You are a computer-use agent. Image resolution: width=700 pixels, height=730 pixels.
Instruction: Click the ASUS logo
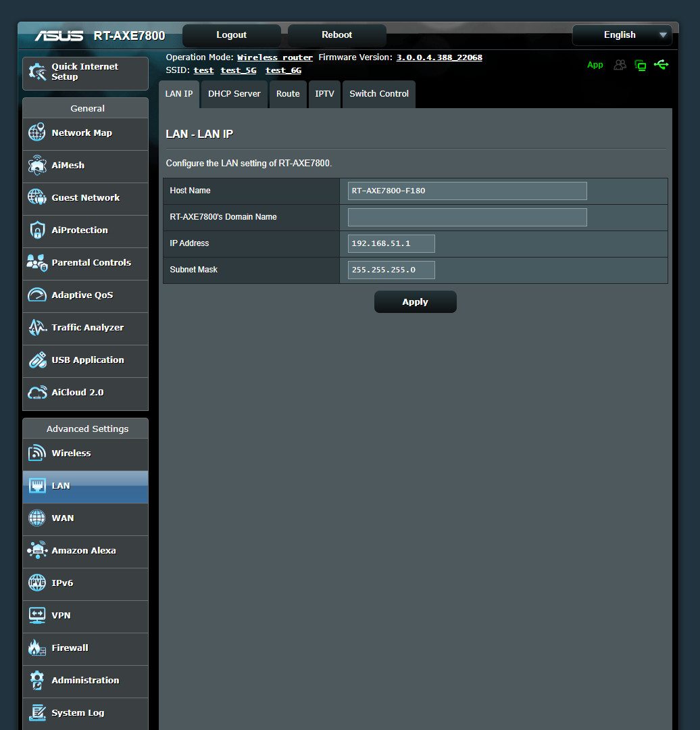(59, 36)
